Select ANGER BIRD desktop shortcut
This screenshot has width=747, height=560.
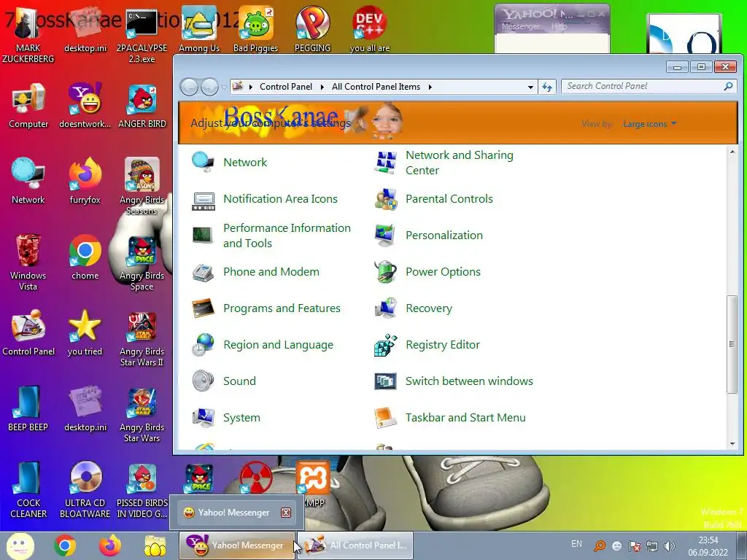click(142, 106)
